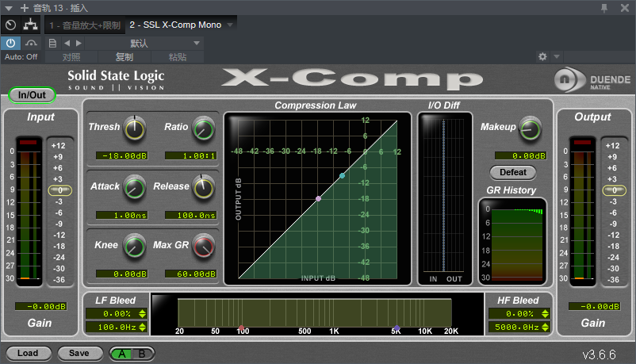Select the B preset slot
Image resolution: width=636 pixels, height=364 pixels.
[x=142, y=354]
